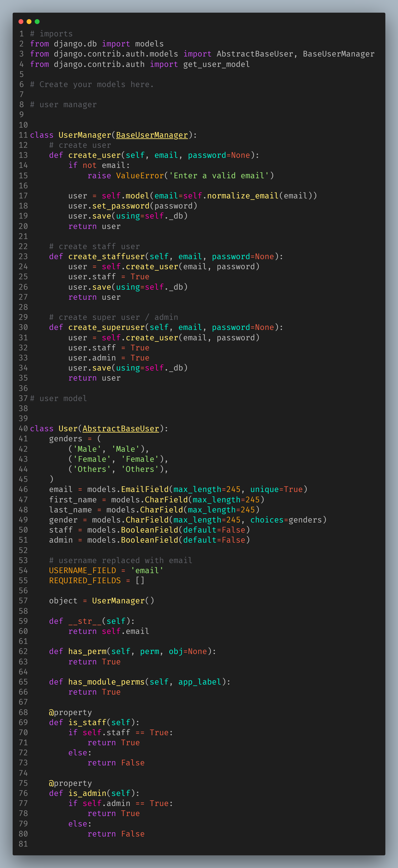Click the underlined BaseUserManager class reference

click(151, 135)
